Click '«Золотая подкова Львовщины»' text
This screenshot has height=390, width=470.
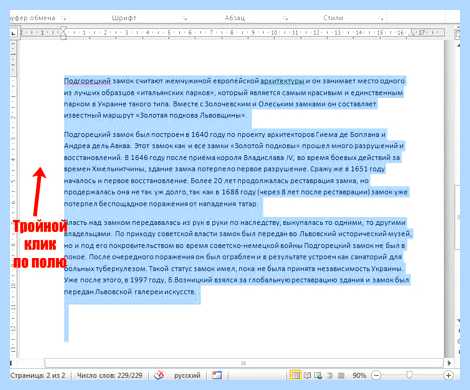tap(191, 116)
